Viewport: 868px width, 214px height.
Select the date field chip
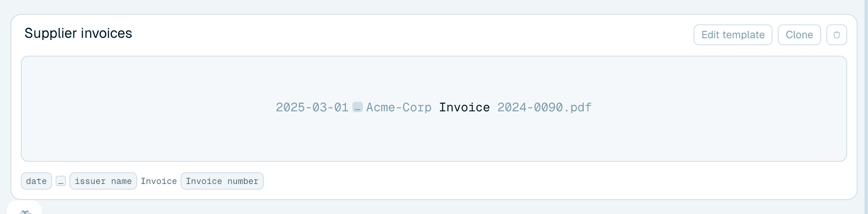pyautogui.click(x=36, y=181)
